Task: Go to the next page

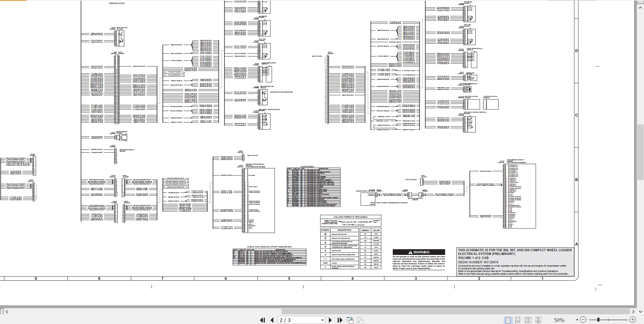Action: [330, 320]
